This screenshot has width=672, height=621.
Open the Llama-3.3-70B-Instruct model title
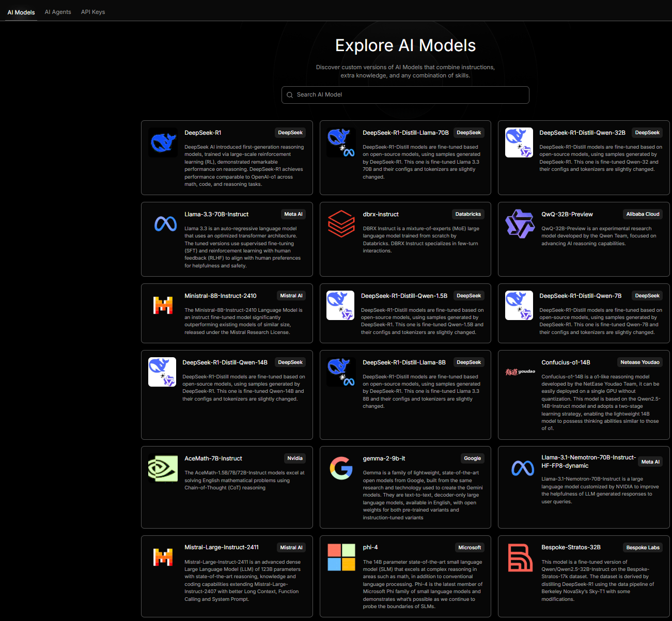coord(216,214)
